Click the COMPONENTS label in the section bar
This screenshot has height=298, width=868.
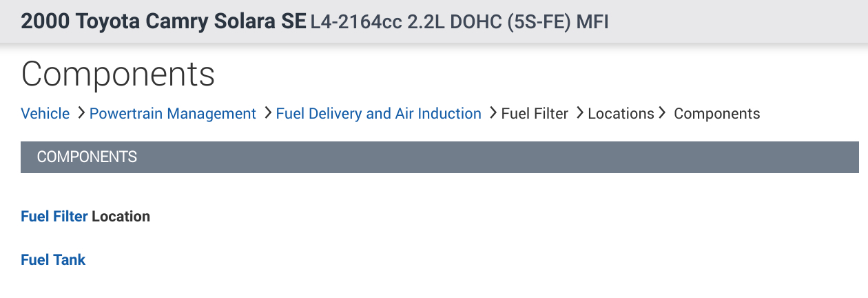(x=87, y=157)
